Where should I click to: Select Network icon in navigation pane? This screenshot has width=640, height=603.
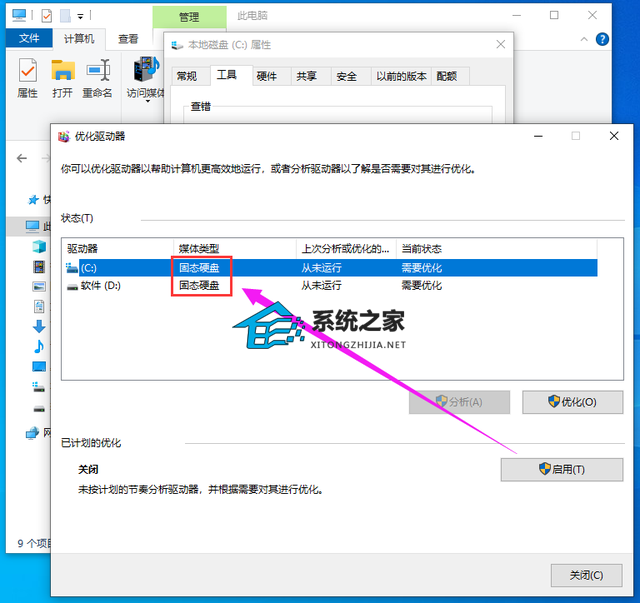coord(32,433)
